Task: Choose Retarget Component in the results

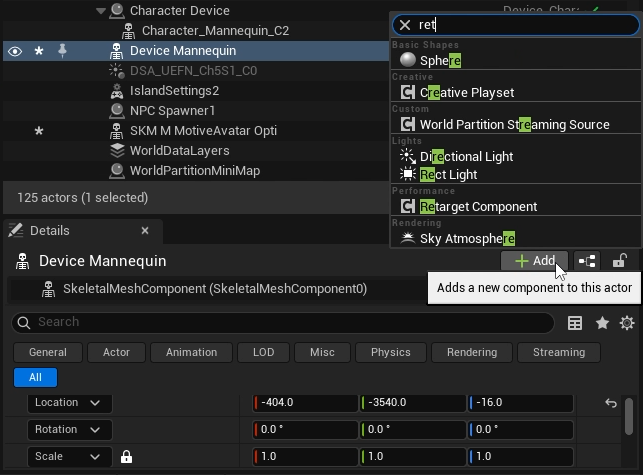Action: coord(478,206)
